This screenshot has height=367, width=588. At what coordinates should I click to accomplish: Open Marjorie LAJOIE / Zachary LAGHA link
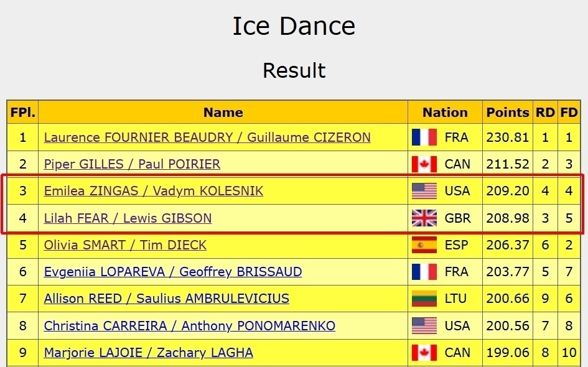click(x=148, y=353)
